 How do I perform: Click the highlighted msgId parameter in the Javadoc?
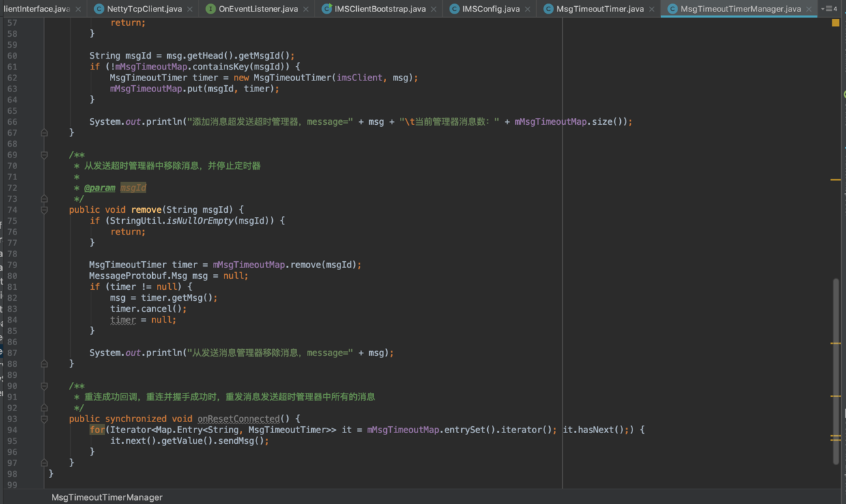(133, 187)
